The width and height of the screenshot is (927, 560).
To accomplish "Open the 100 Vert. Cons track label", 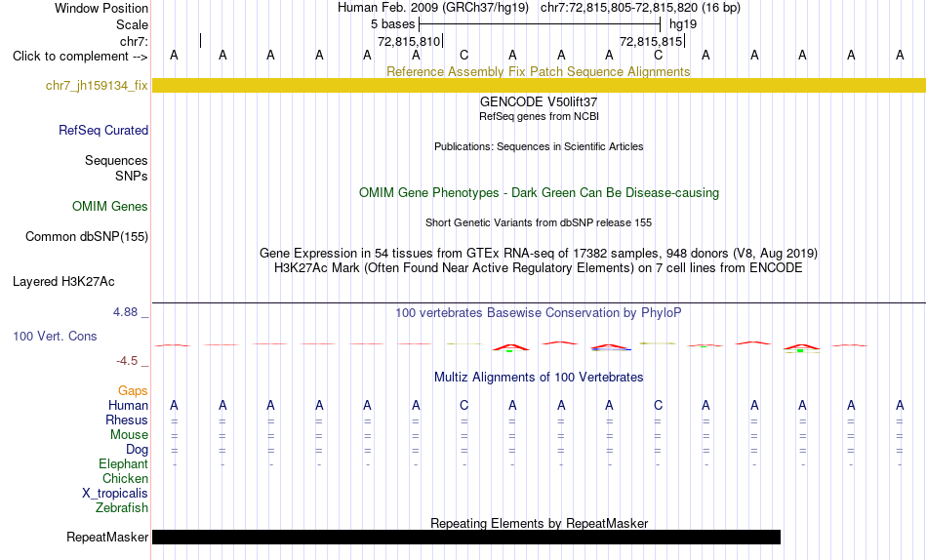I will coord(55,336).
